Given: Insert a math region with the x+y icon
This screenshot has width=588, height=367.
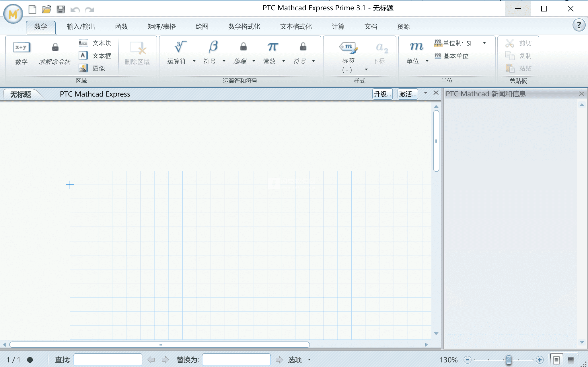Looking at the screenshot, I should pyautogui.click(x=22, y=48).
